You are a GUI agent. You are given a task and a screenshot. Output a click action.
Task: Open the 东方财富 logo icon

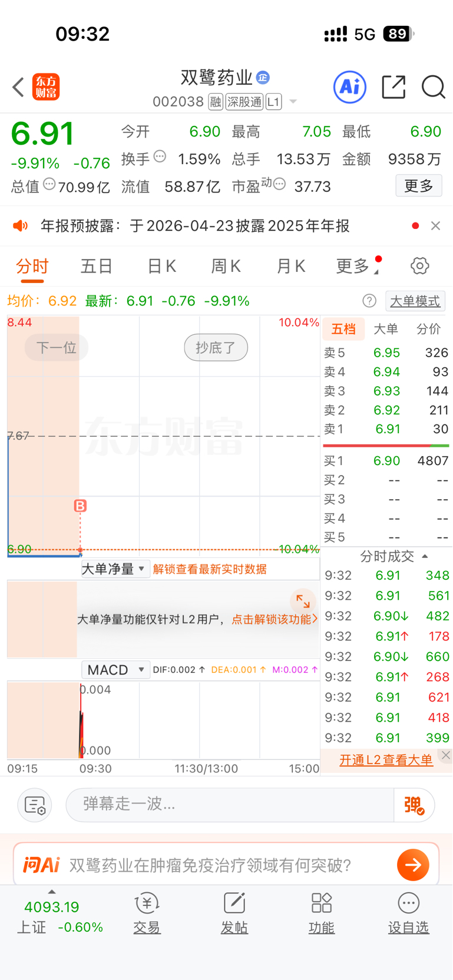tap(46, 87)
